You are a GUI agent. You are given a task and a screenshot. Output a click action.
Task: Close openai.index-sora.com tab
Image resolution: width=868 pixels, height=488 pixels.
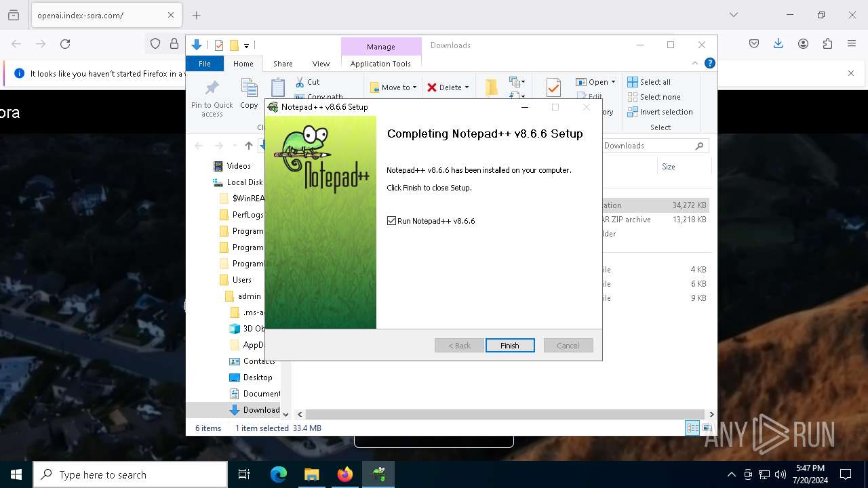click(x=171, y=15)
